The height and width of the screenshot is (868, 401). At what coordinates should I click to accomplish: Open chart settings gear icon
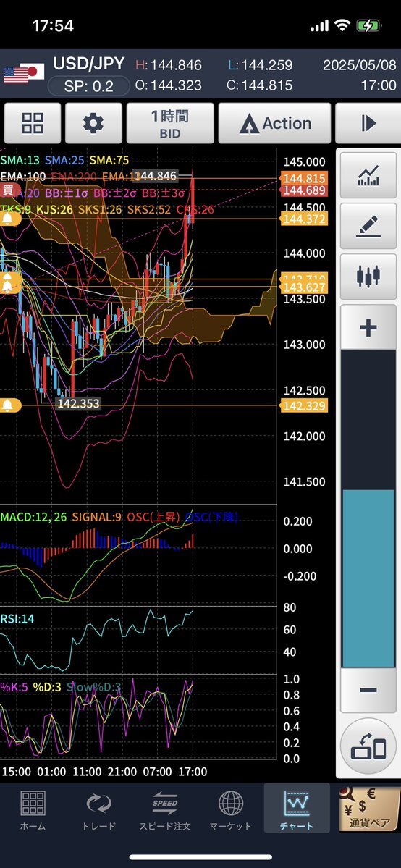pyautogui.click(x=93, y=123)
